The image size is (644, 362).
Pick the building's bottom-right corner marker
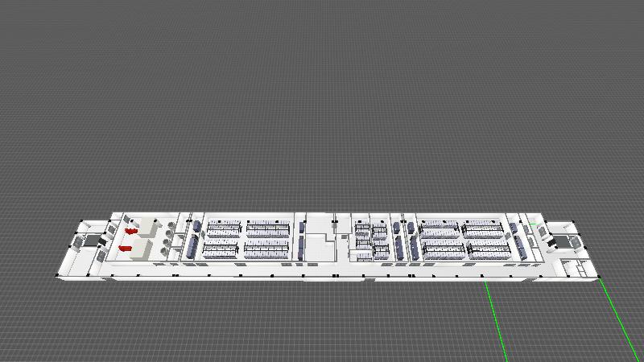(600, 278)
